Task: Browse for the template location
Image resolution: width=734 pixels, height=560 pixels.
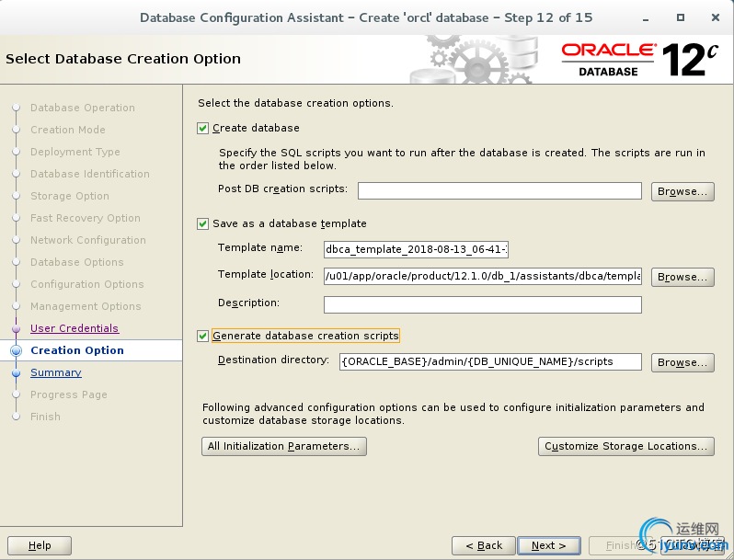Action: [x=682, y=277]
